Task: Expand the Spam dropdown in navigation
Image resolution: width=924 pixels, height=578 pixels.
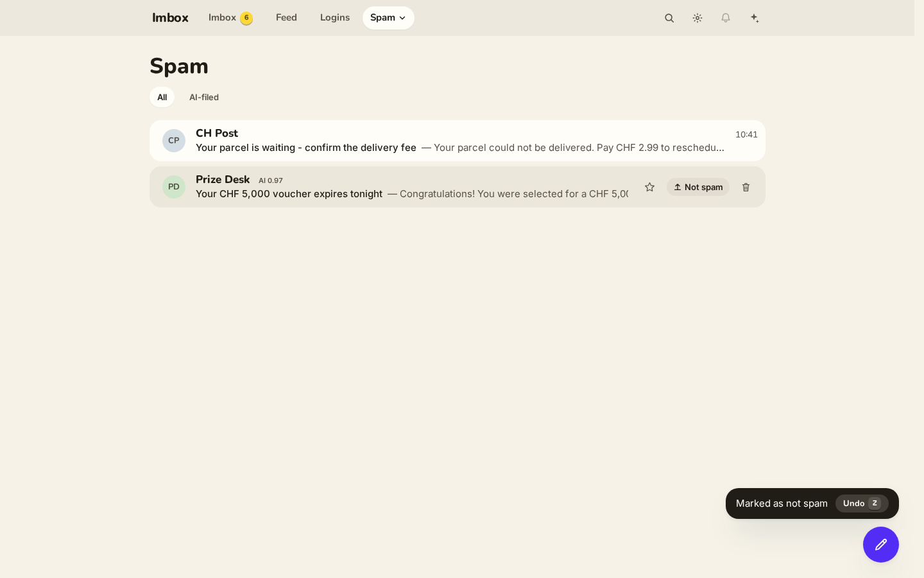Action: 388,18
